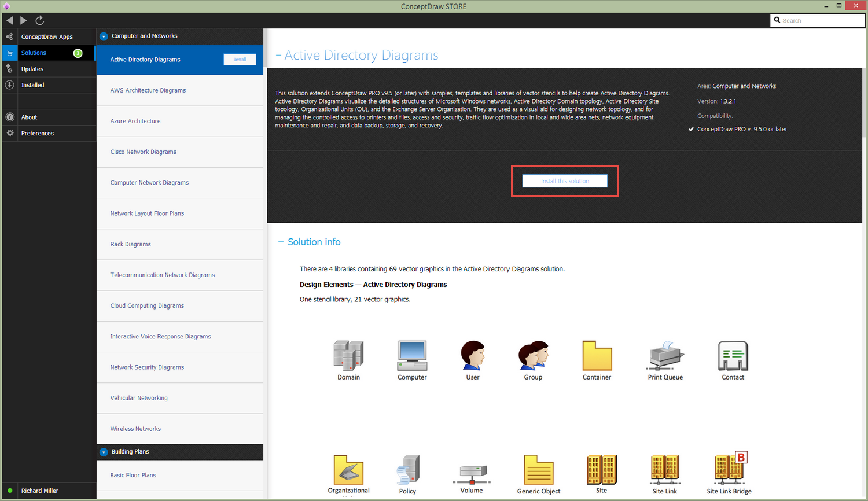The image size is (868, 501).
Task: Click the Preferences gear icon
Action: [10, 133]
